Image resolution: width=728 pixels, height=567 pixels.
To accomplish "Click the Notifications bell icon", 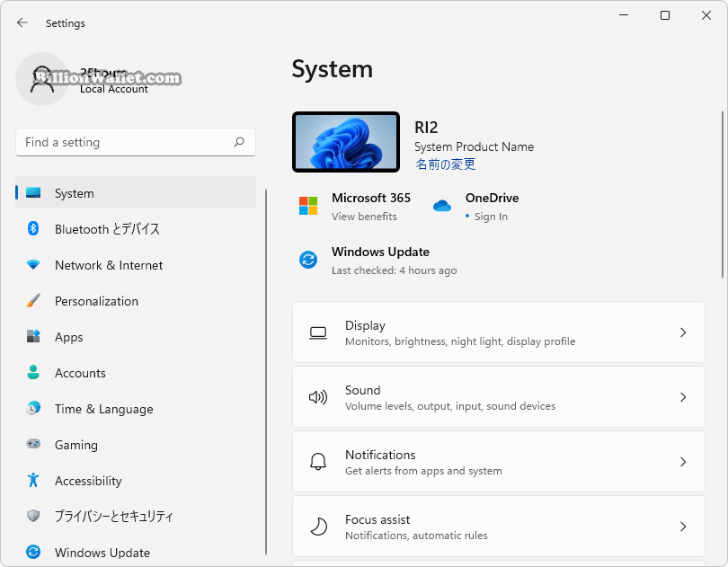I will (318, 462).
